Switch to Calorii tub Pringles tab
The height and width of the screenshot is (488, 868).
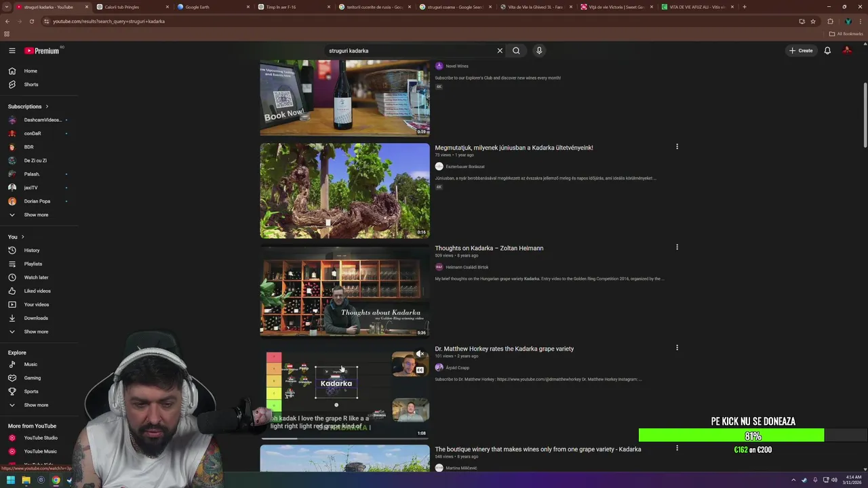(x=132, y=7)
